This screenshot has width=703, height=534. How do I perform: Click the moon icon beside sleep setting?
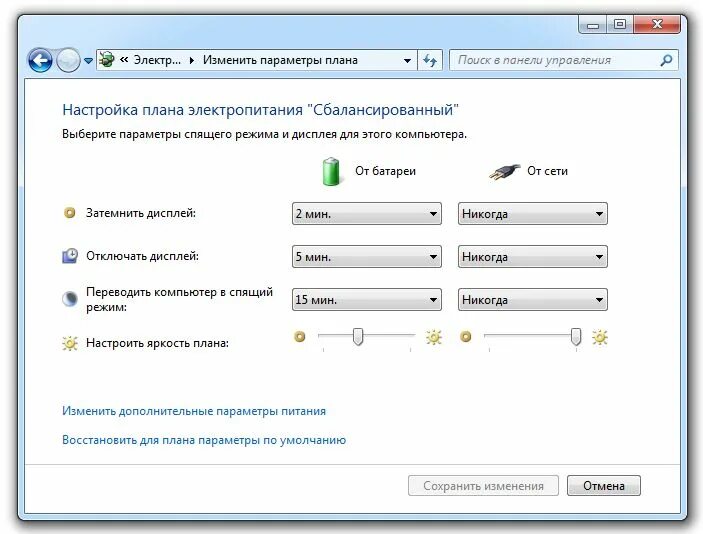click(70, 299)
